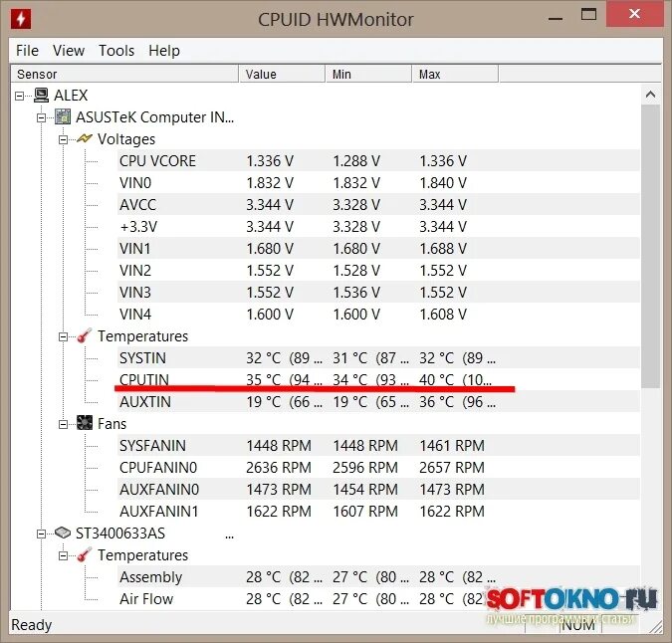Click the Voltages section label
Image resolution: width=672 pixels, height=643 pixels.
(126, 138)
